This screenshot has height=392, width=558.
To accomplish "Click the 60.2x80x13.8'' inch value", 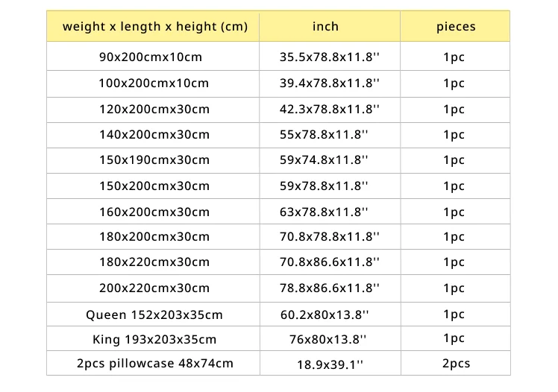I will pyautogui.click(x=325, y=314).
